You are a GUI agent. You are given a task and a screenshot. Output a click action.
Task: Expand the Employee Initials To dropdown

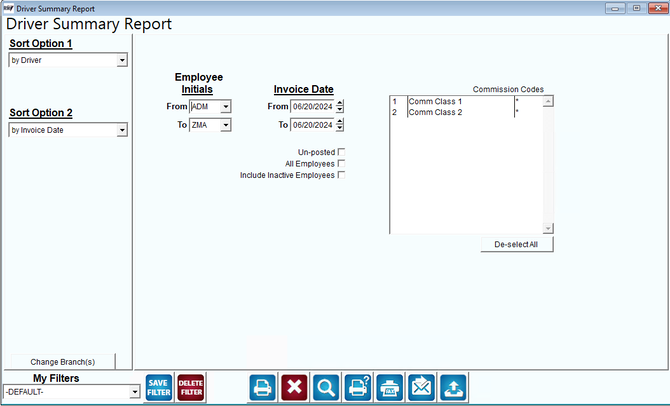(x=226, y=125)
